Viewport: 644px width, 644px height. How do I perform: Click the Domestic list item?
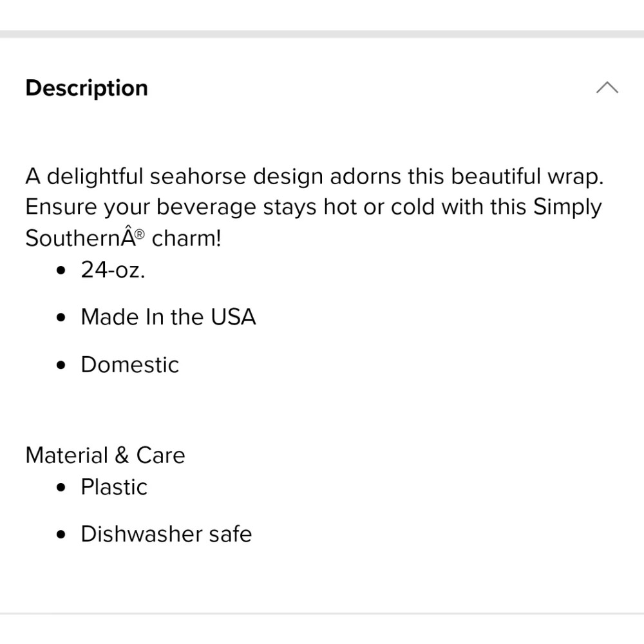tap(129, 365)
